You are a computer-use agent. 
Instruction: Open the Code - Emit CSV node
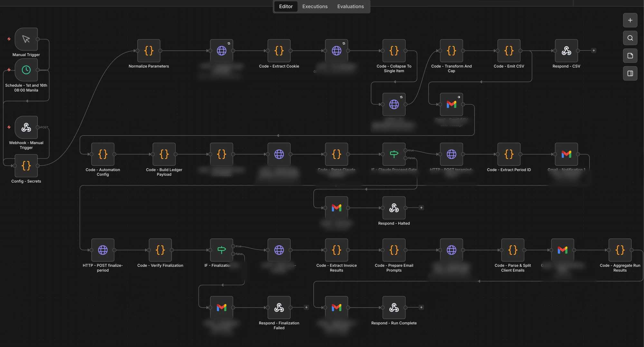tap(509, 51)
